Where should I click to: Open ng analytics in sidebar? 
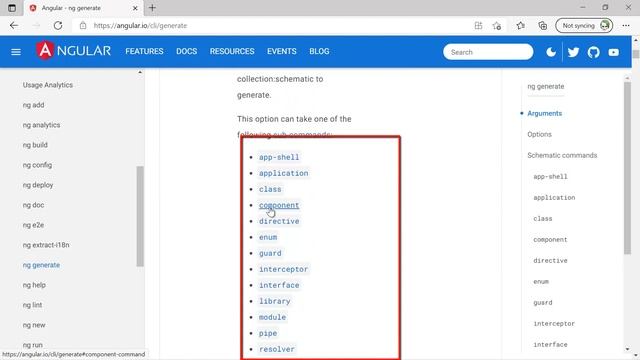(x=41, y=125)
